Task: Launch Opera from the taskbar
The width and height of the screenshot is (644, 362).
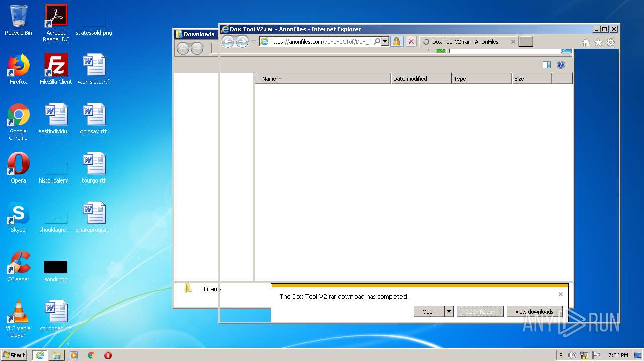Action: click(108, 355)
